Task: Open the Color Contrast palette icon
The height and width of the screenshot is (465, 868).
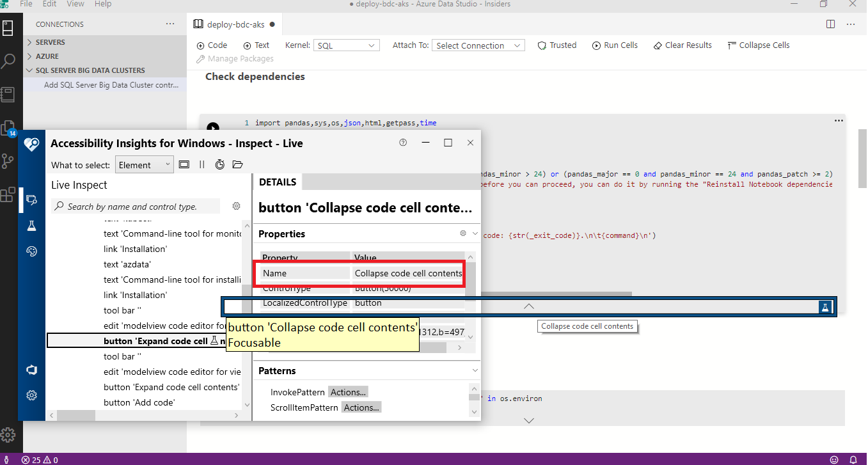Action: 32,251
